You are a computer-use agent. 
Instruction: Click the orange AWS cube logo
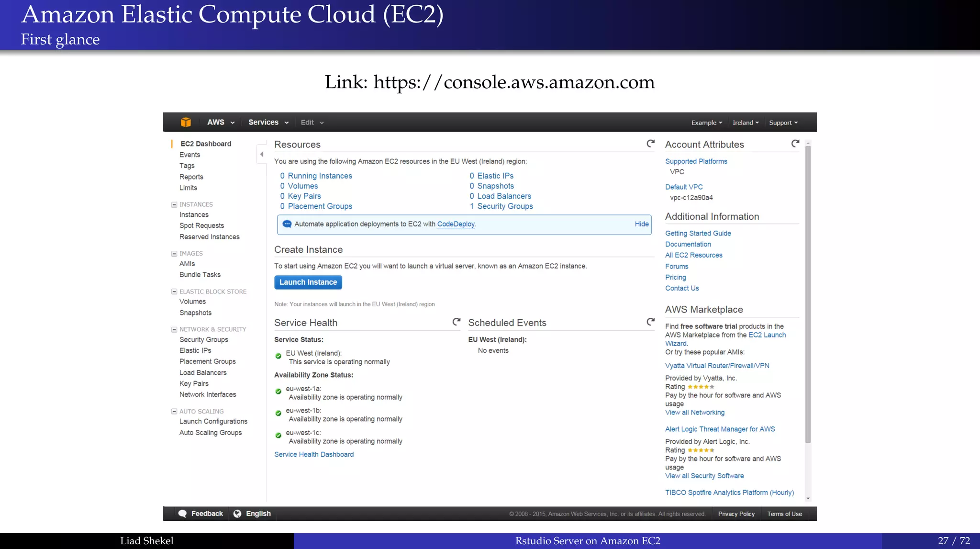(x=186, y=123)
